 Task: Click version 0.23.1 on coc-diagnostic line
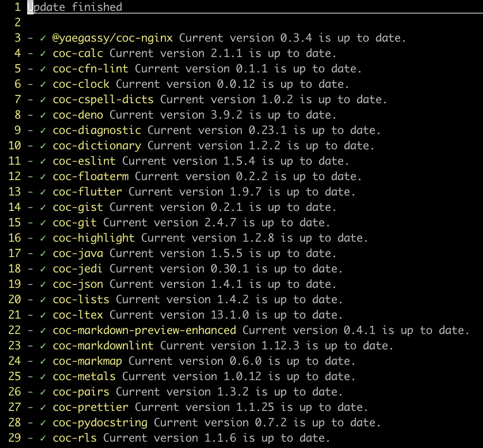coord(268,130)
